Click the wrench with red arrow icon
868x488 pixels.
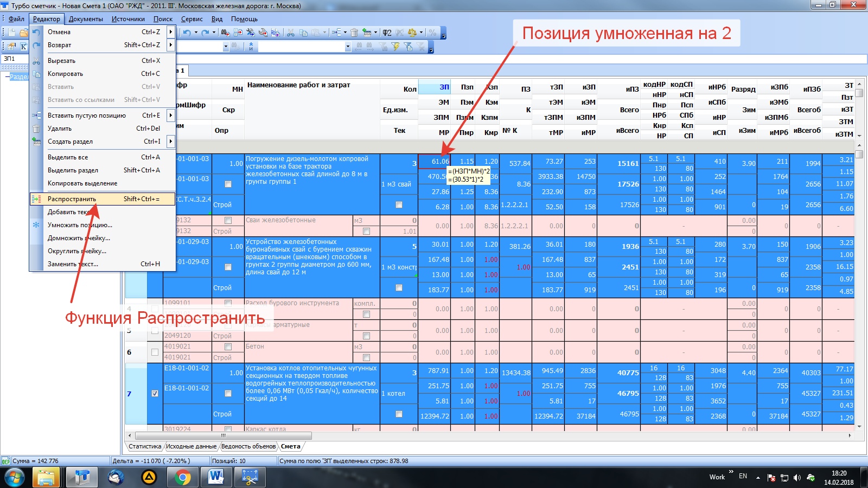[263, 33]
